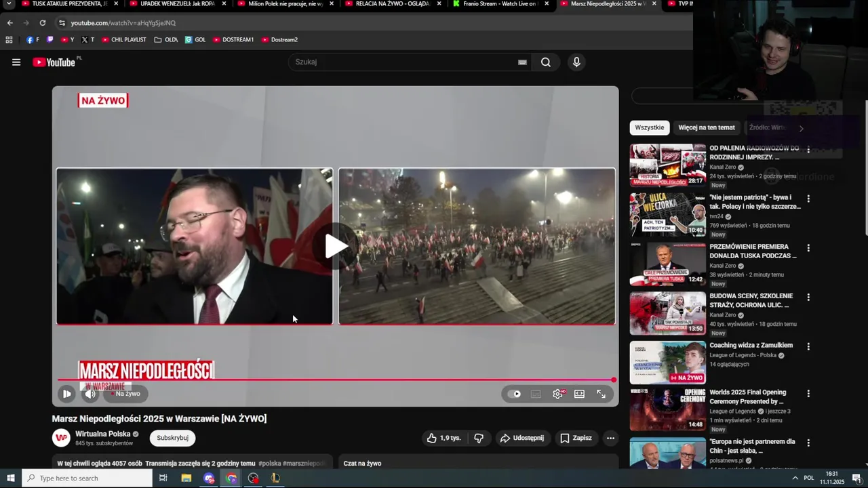Mute the video with the volume icon
868x488 pixels.
click(90, 394)
